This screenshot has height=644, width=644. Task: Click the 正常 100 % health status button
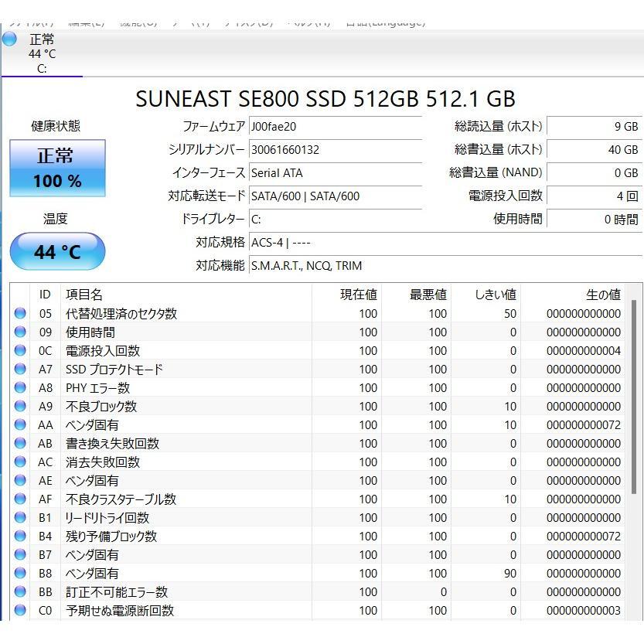[57, 168]
